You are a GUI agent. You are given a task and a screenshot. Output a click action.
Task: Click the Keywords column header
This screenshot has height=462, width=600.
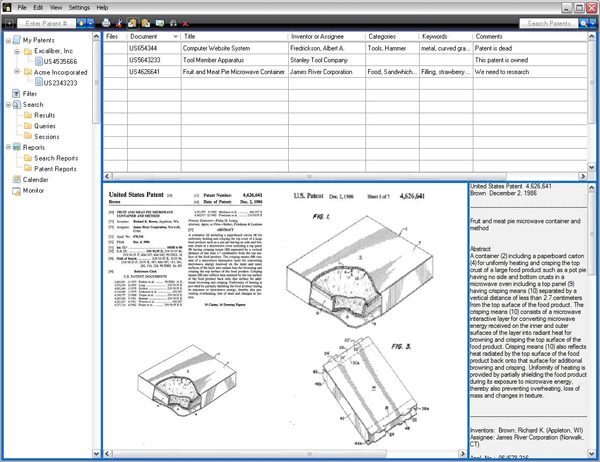pos(446,36)
